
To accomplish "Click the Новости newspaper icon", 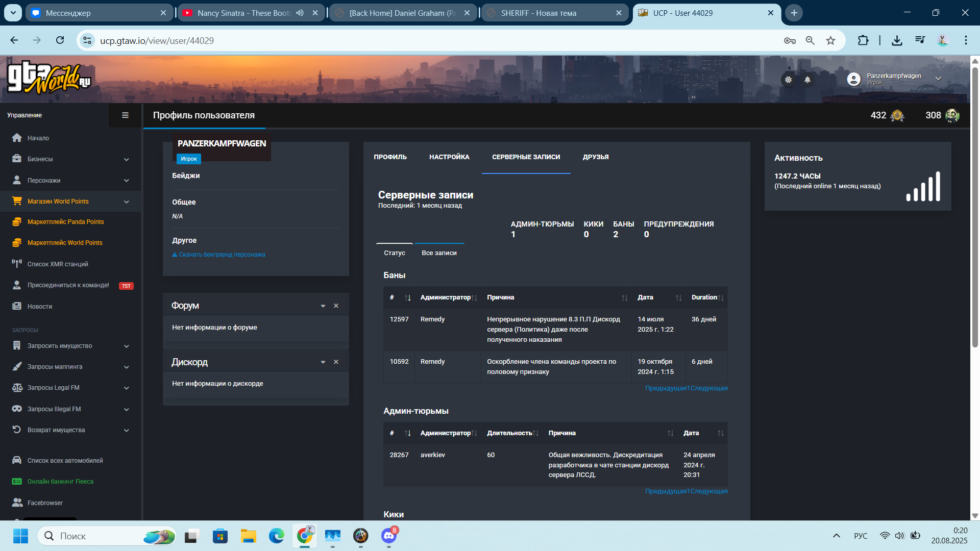I will 17,306.
